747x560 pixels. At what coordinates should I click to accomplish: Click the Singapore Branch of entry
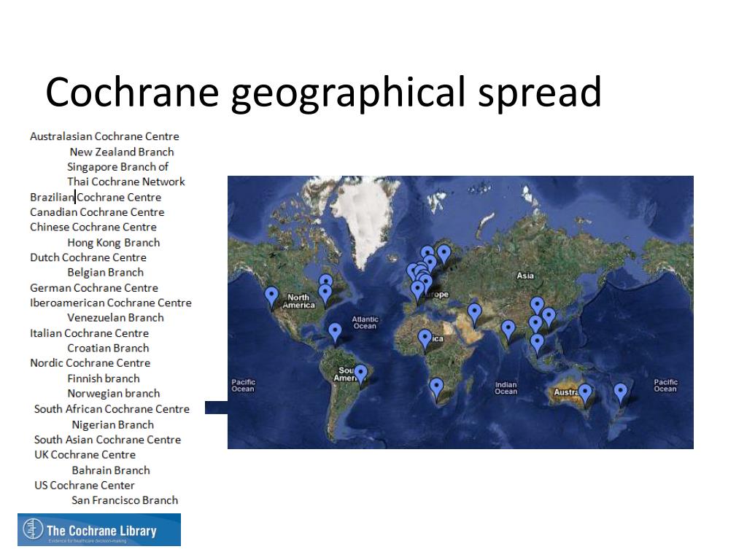tap(117, 167)
